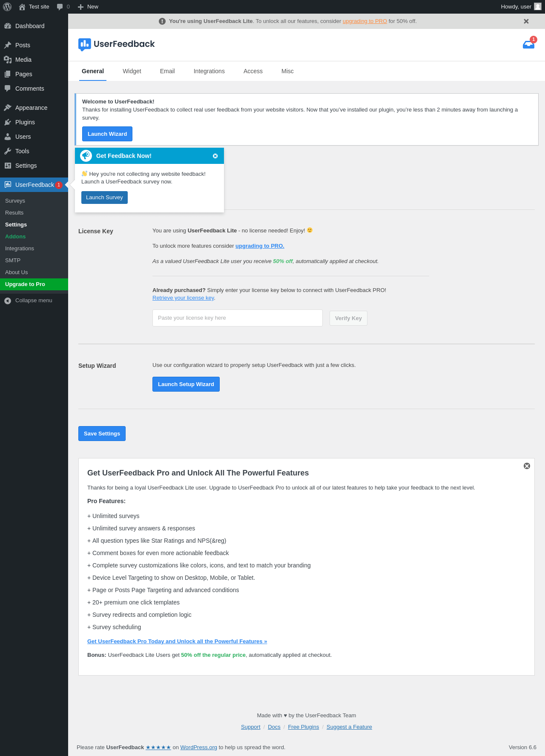Close the Pro features promo box

[x=527, y=466]
